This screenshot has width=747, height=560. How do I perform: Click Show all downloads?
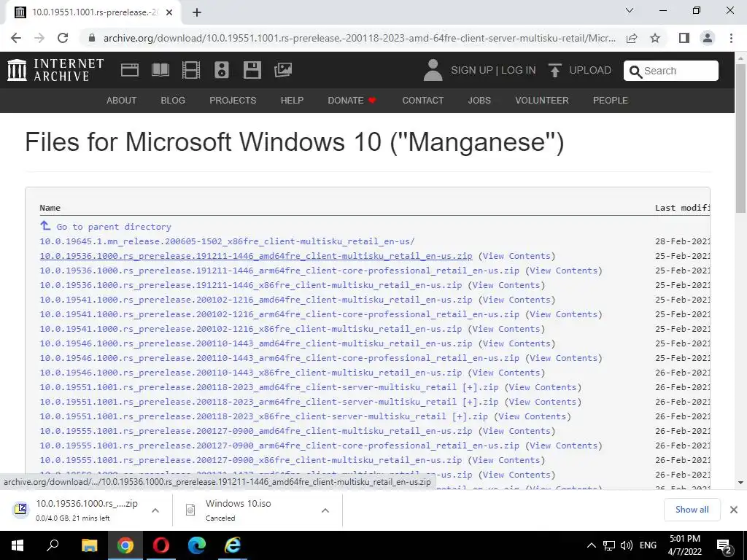tap(692, 510)
